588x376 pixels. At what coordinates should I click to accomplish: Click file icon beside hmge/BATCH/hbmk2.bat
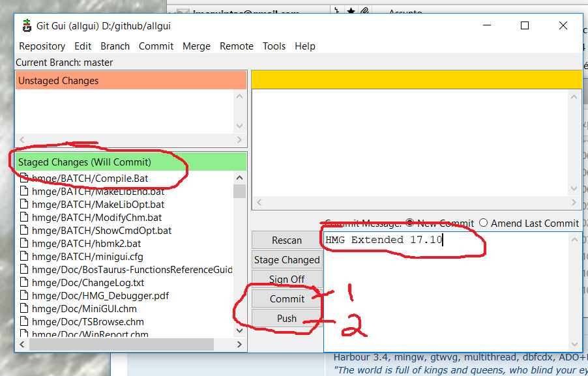24,243
